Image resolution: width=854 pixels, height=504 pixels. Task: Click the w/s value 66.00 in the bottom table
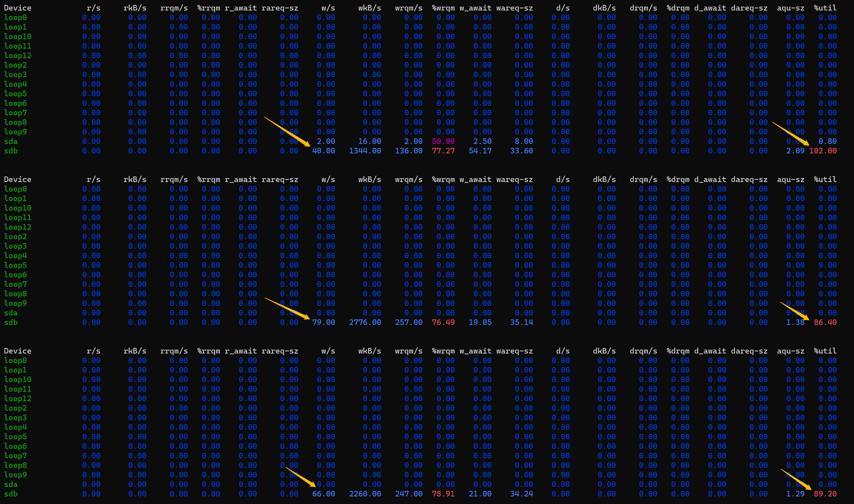tap(324, 494)
